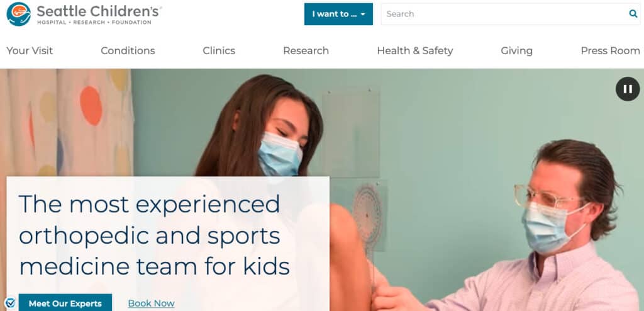This screenshot has width=644, height=311.
Task: Open the Giving menu
Action: (x=517, y=50)
